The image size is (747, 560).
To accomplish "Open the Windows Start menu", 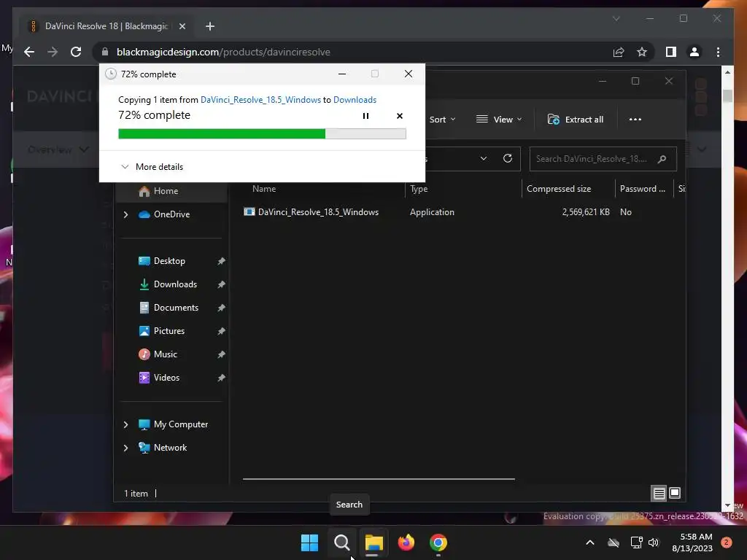I will [x=309, y=542].
